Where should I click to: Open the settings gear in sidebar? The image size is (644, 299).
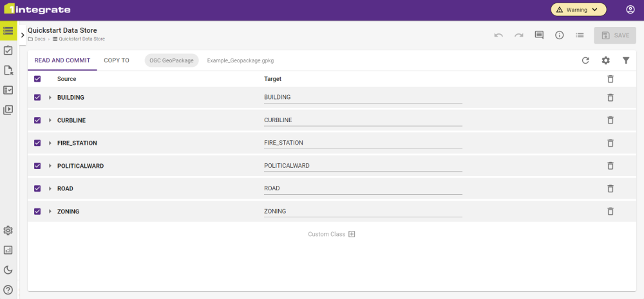pos(8,230)
